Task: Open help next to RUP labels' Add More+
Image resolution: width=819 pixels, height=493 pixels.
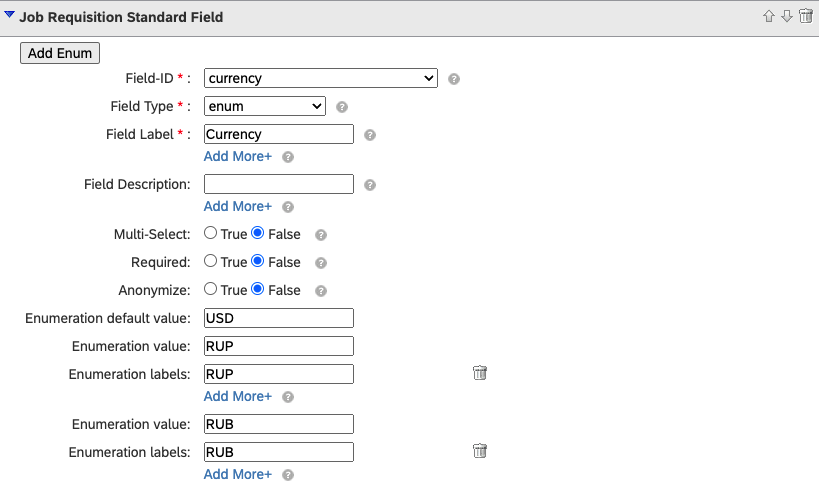Action: pyautogui.click(x=288, y=397)
